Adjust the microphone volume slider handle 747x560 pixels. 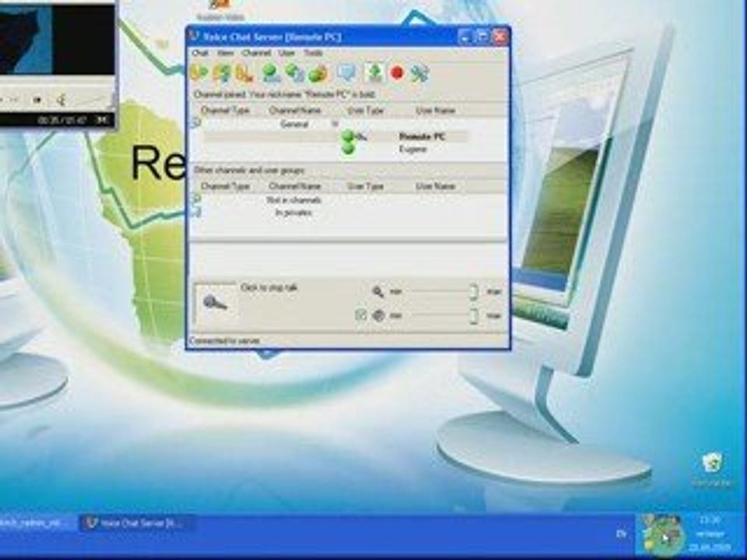(x=473, y=292)
